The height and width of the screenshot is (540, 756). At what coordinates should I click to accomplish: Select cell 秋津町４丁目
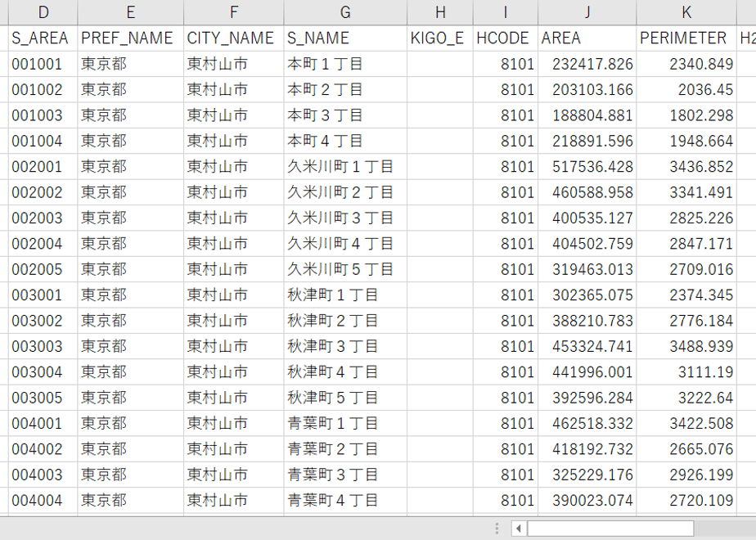[x=345, y=371]
